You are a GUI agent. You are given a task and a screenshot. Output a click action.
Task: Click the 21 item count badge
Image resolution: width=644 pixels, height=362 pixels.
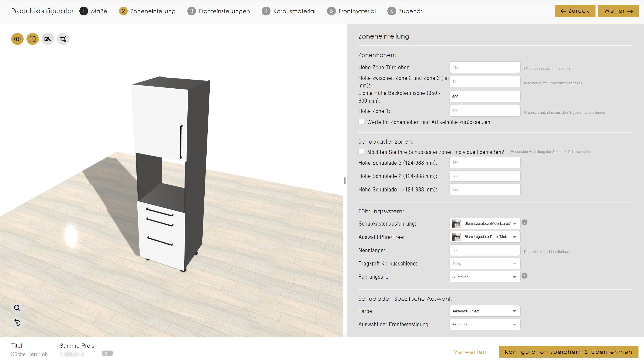pyautogui.click(x=107, y=354)
